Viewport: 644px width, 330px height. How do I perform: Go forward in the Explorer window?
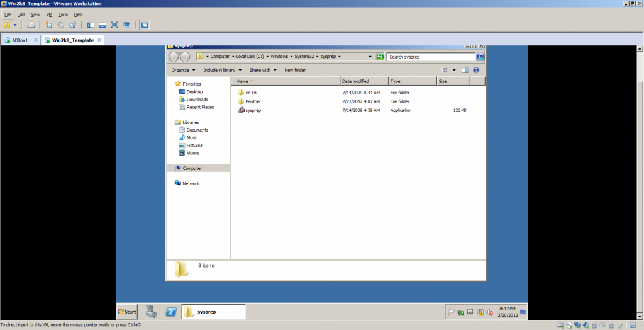pos(185,57)
